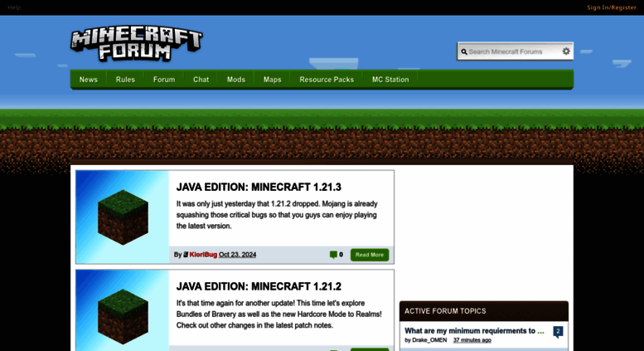Click the 1.21.2 article summary text
Viewport: 644px width, 351px height.
point(278,314)
